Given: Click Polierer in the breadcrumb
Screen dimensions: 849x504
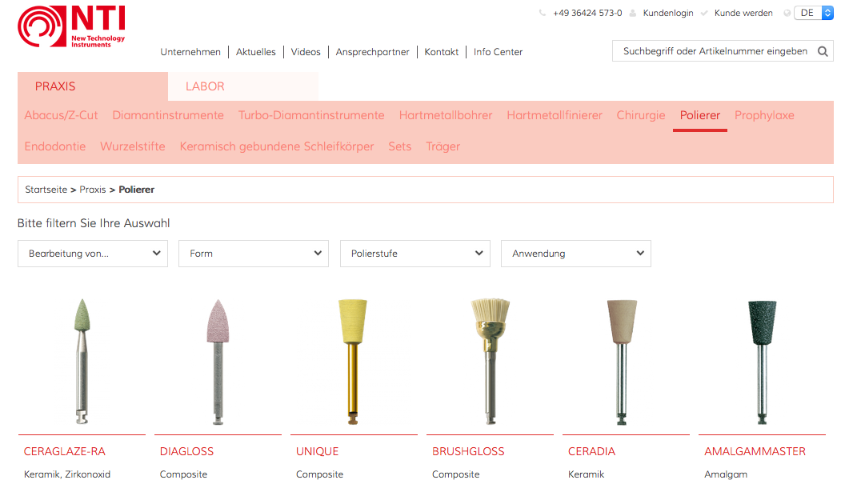Looking at the screenshot, I should (x=137, y=190).
